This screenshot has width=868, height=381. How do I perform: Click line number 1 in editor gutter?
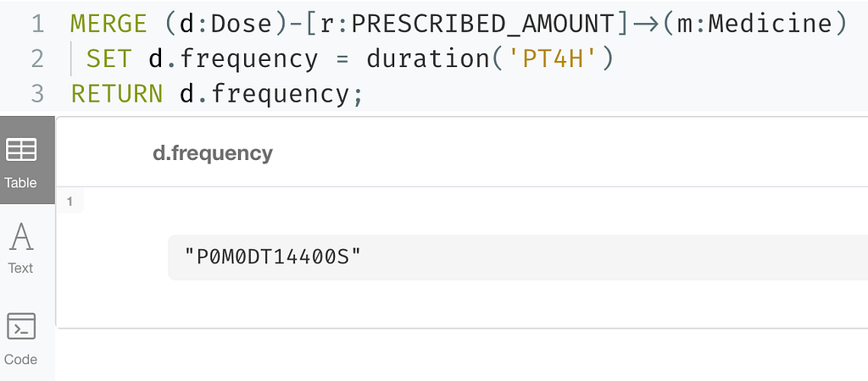37,24
